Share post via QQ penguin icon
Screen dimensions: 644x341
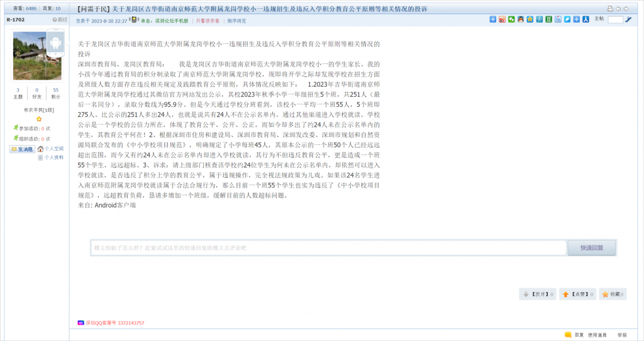[x=521, y=20]
